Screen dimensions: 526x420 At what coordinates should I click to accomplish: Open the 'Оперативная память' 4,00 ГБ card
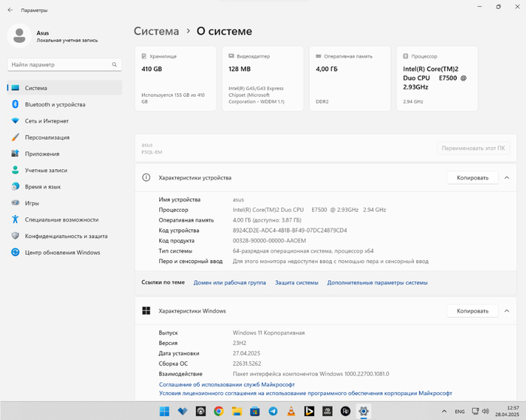coord(350,78)
